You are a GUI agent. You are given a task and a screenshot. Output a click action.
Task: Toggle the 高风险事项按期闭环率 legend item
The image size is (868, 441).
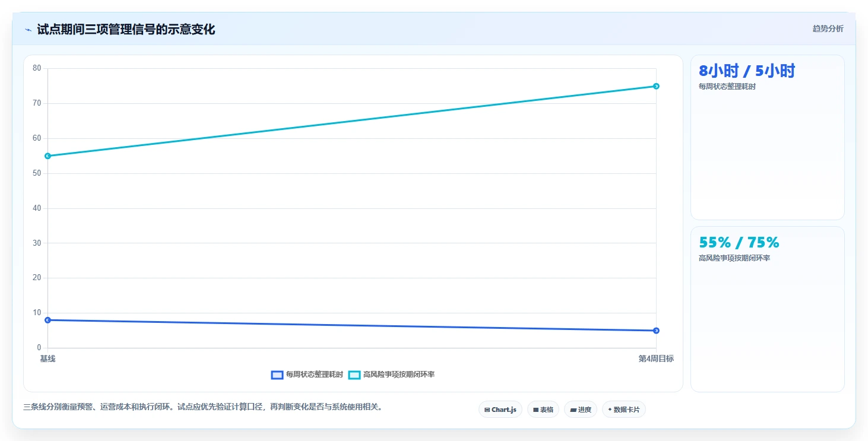(392, 375)
